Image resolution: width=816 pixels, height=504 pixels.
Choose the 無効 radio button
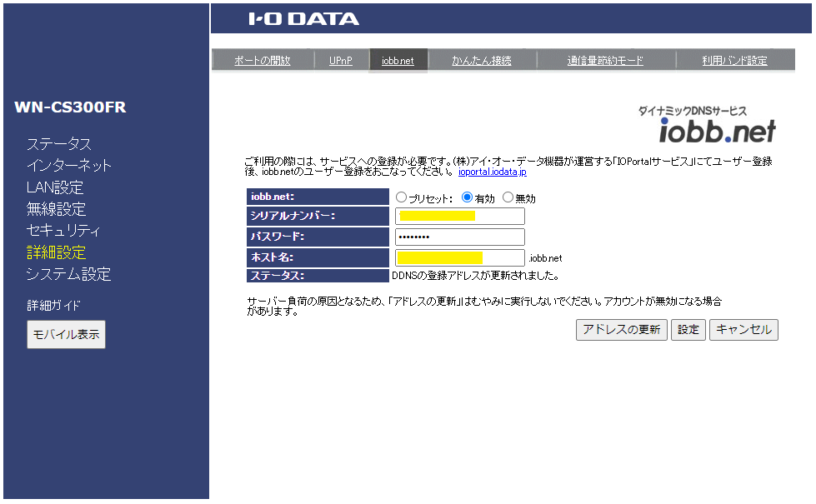click(x=508, y=197)
